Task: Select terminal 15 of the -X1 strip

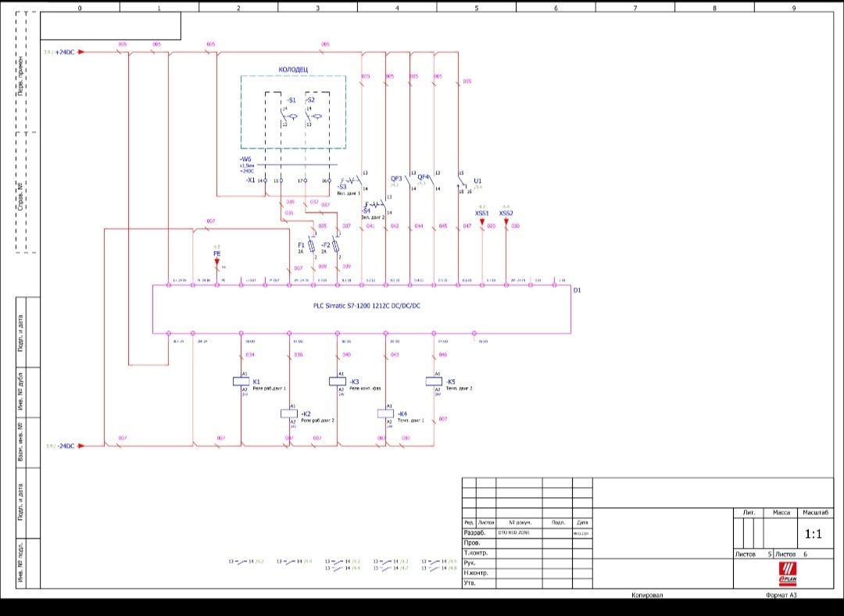Action: 281,181
